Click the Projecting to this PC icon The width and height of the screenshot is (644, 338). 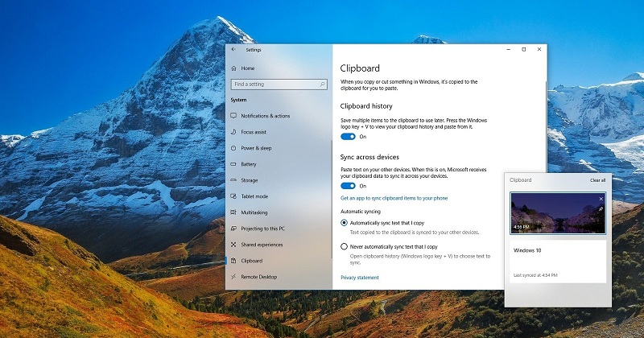[233, 229]
